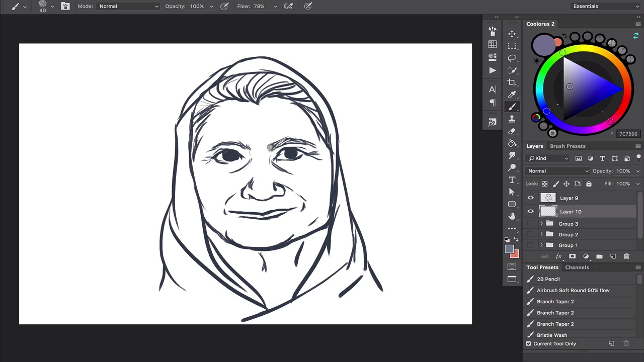Open the brush Mode dropdown
Viewport: 644px width, 362px height.
click(128, 6)
